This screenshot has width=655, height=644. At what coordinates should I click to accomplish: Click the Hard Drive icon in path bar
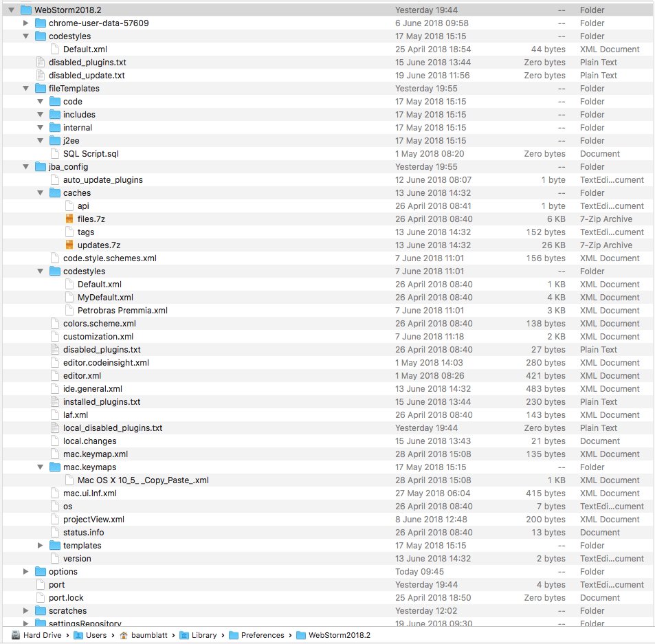point(16,635)
